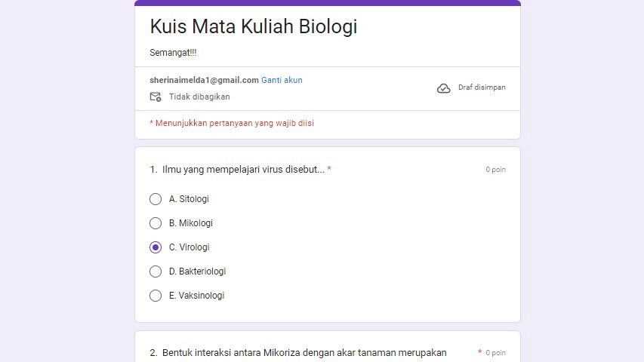
Task: Click the Ganti akun link
Action: [x=282, y=80]
